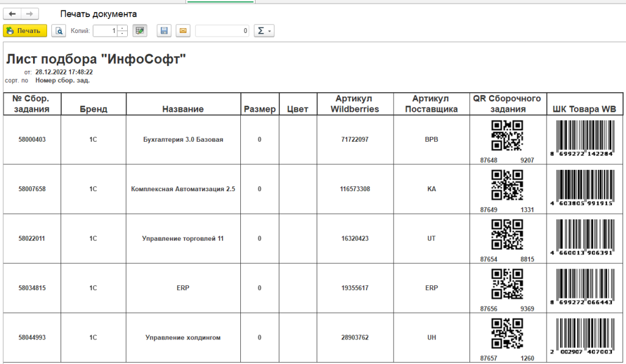
Task: Go back with the left arrow
Action: (x=12, y=14)
